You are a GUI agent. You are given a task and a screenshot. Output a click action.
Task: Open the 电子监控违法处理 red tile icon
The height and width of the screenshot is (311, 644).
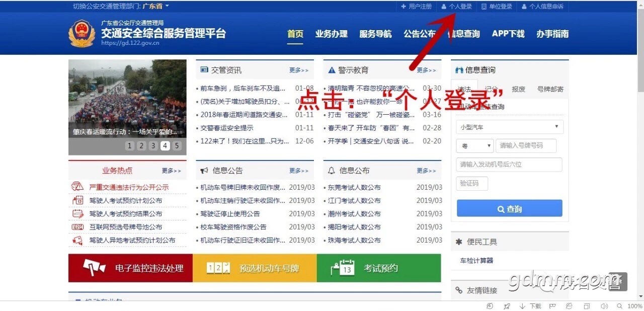pos(94,268)
